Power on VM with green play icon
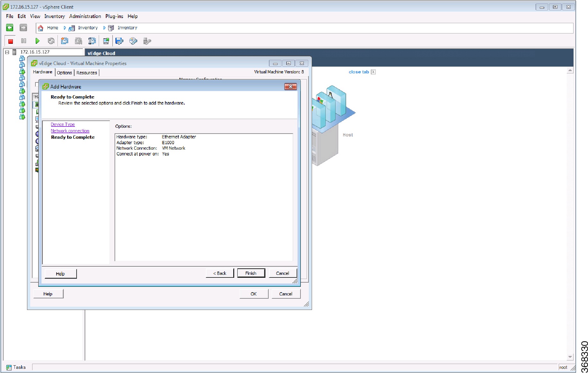 [37, 41]
